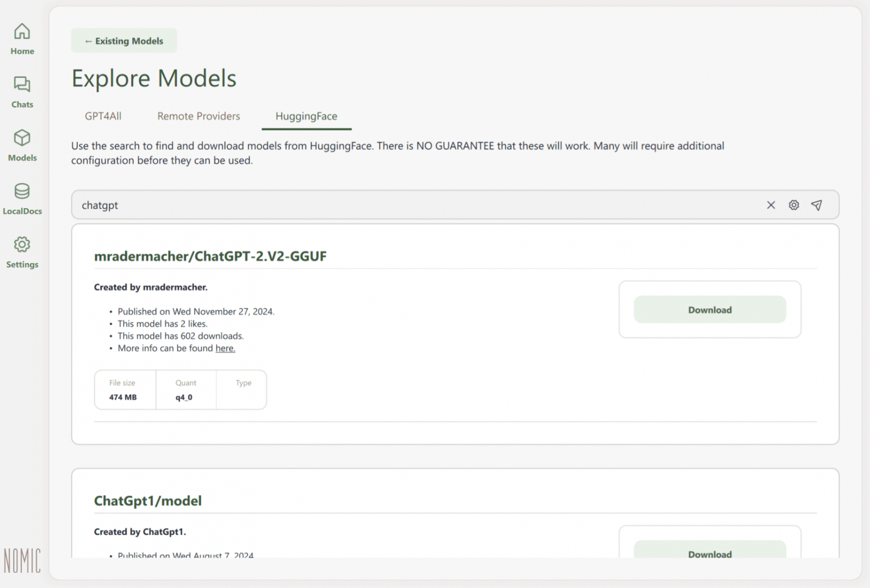
Task: Submit search with paper plane icon
Action: (817, 205)
